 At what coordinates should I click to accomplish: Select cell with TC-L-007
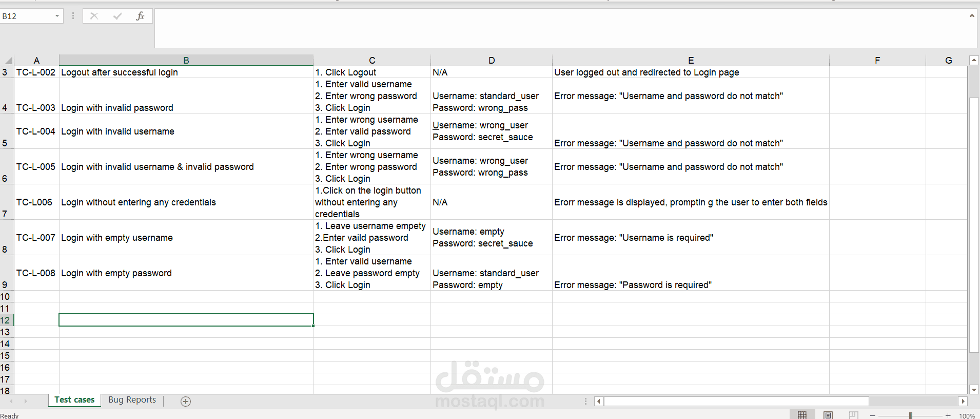click(x=36, y=238)
